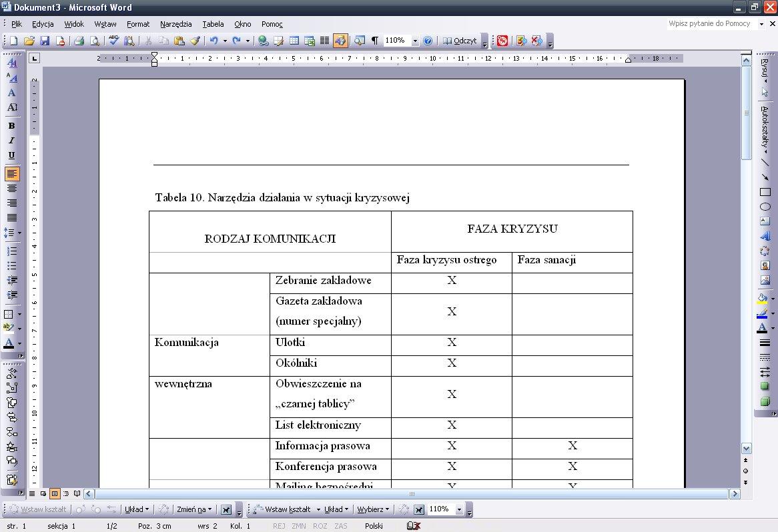Screen dimensions: 778x532
Task: Open the line spacing dropdown arrow
Action: 20,233
